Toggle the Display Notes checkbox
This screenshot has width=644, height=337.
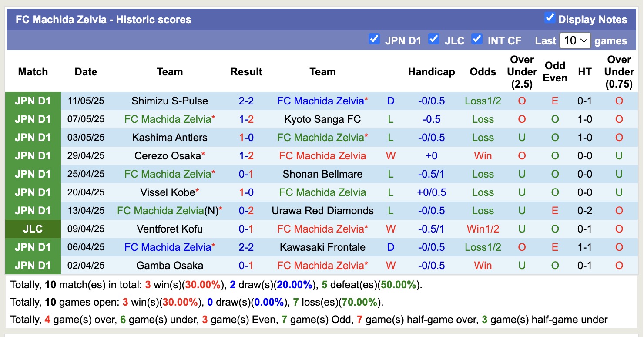(x=550, y=17)
